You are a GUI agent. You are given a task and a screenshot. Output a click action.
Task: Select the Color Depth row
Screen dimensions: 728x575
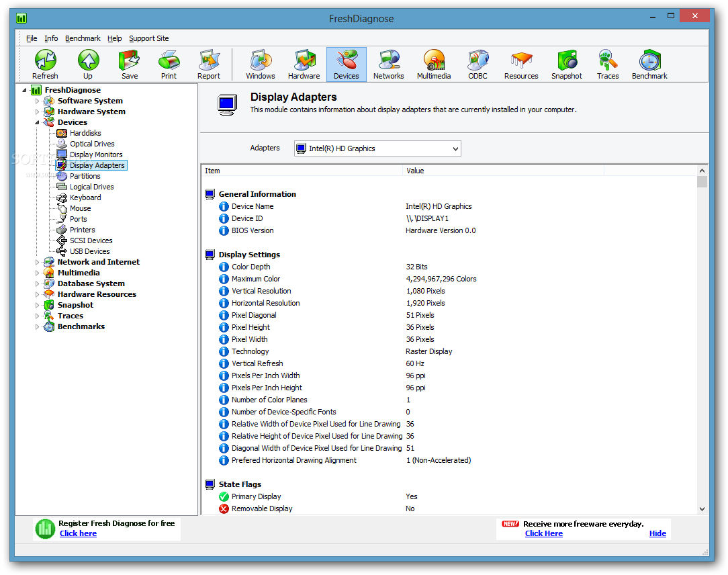click(x=449, y=267)
